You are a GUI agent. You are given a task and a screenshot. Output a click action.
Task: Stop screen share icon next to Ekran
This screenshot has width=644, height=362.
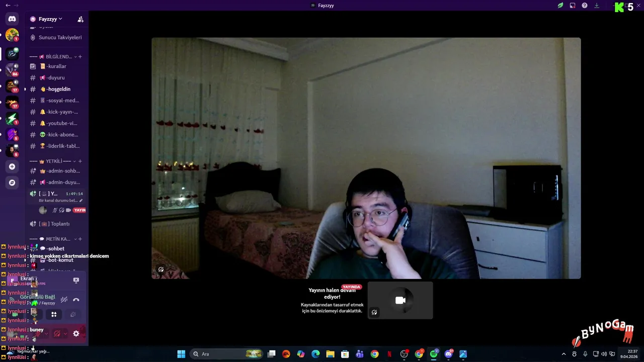click(x=76, y=280)
